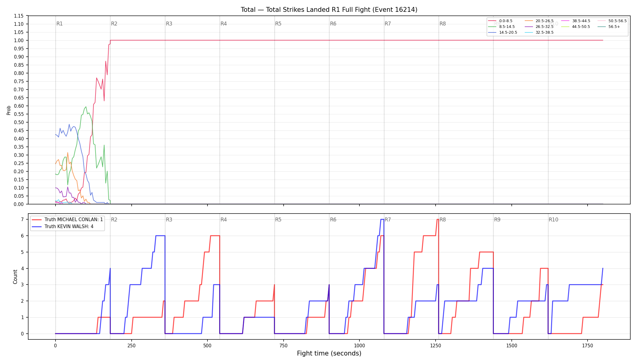The image size is (637, 364).
Task: Click the R5 round marker in the probability chart
Action: (278, 24)
